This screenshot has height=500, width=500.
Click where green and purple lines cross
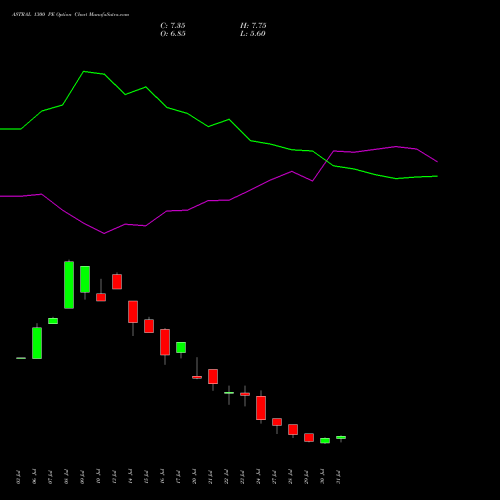[327, 161]
